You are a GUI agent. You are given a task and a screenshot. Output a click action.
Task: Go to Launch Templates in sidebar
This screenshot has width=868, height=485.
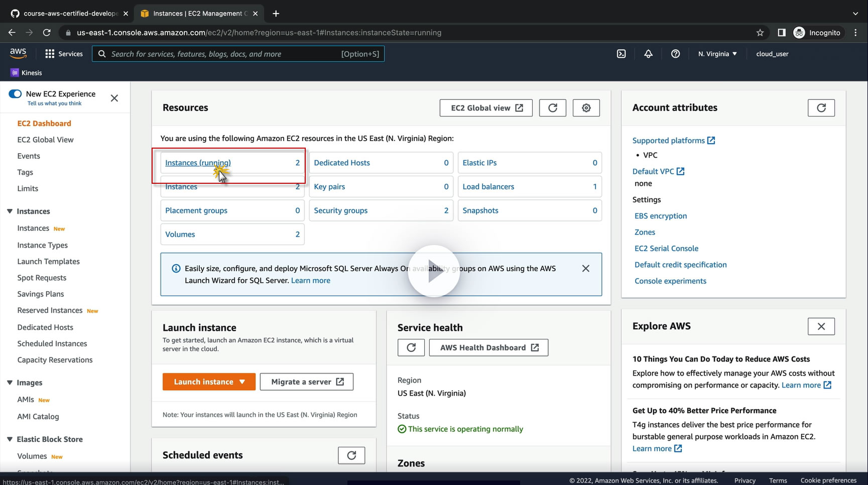[x=48, y=262]
